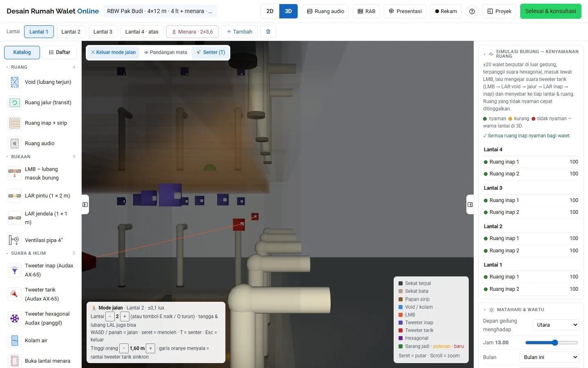Image resolution: width=588 pixels, height=368 pixels.
Task: Delete floor with the trash icon
Action: pos(268,31)
